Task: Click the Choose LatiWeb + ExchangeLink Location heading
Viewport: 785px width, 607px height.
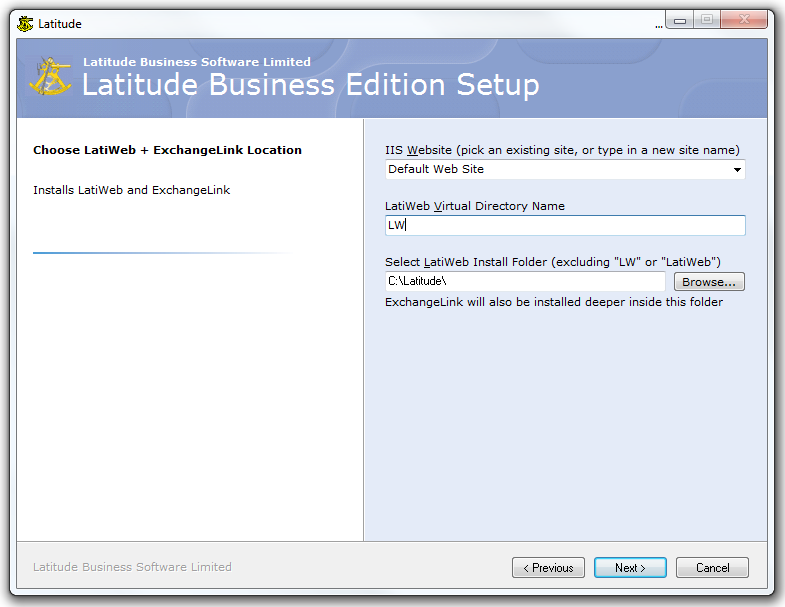Action: (x=167, y=150)
